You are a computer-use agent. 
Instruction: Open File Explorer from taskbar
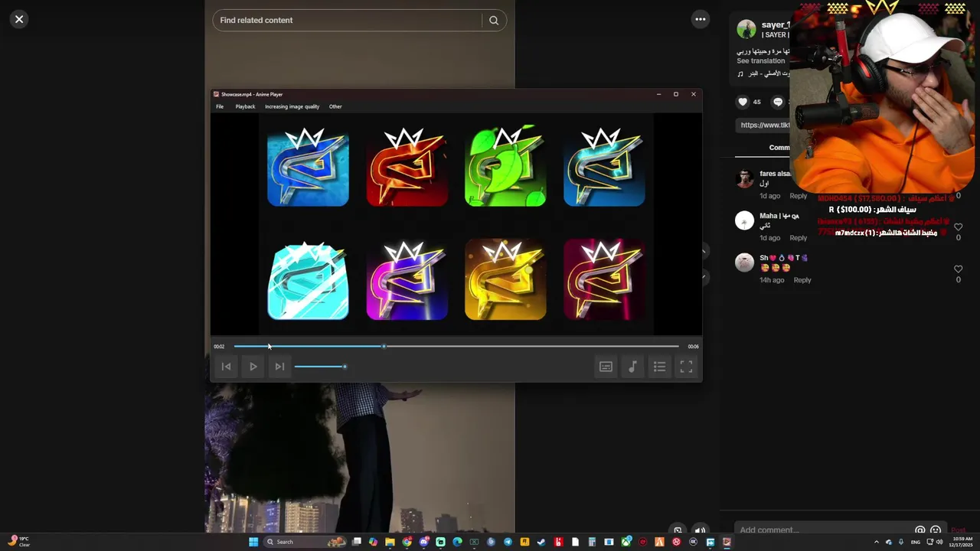(x=390, y=542)
